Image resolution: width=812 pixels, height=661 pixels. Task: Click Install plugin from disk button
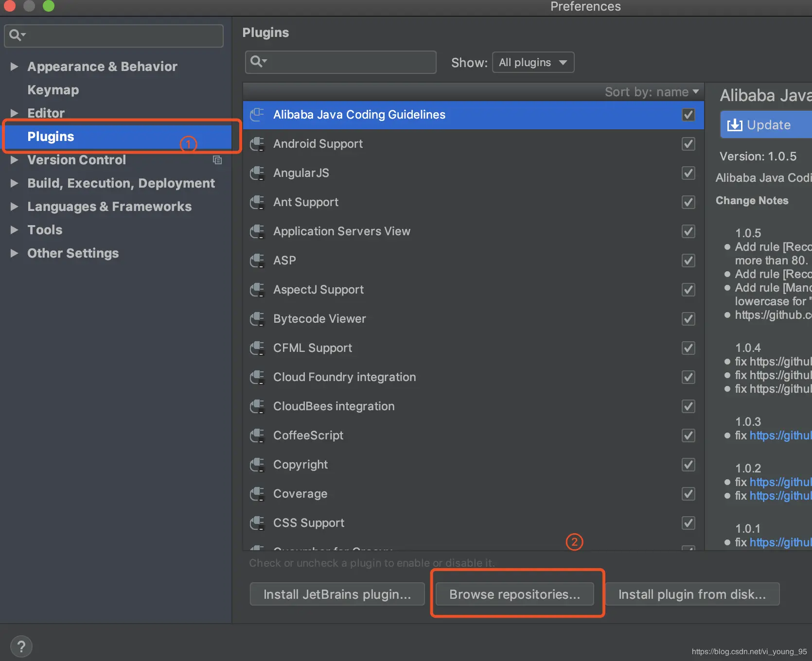click(691, 594)
